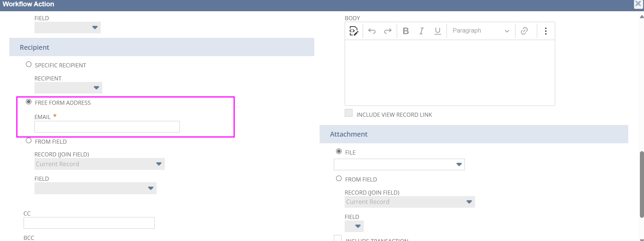
Task: Enable Include View Record Link checkbox
Action: 348,113
